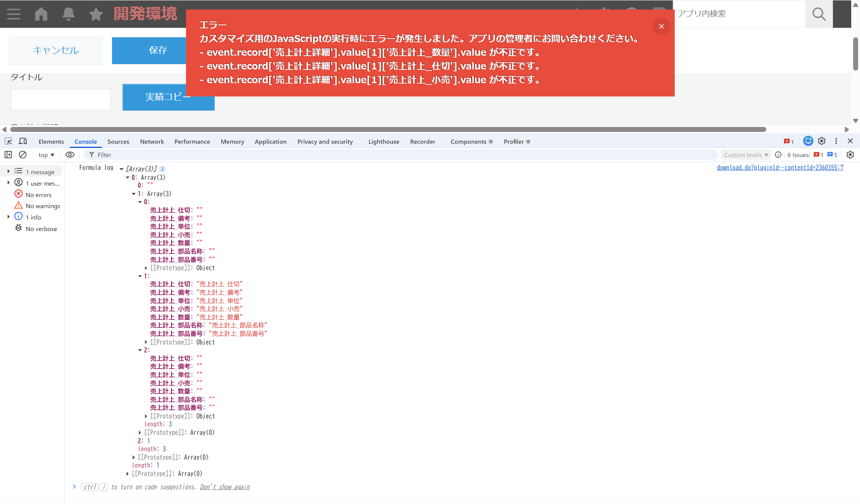This screenshot has width=860, height=504.
Task: Open the hamburger menu icon
Action: coord(14,14)
